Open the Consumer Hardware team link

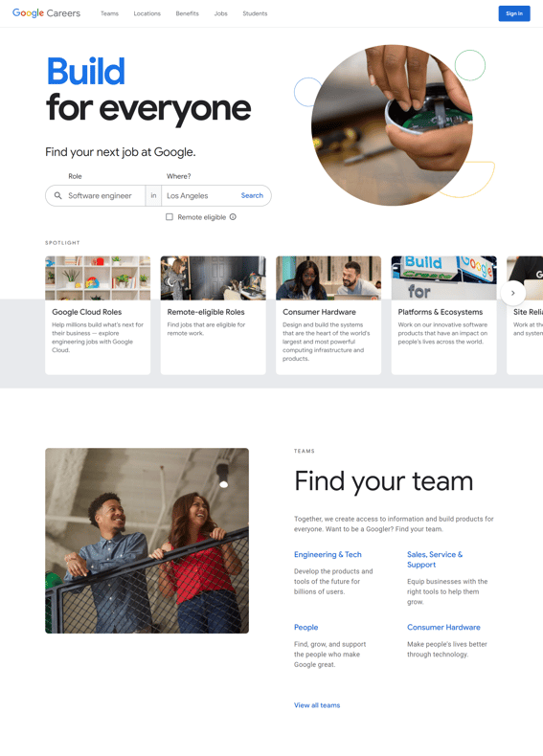(x=443, y=627)
